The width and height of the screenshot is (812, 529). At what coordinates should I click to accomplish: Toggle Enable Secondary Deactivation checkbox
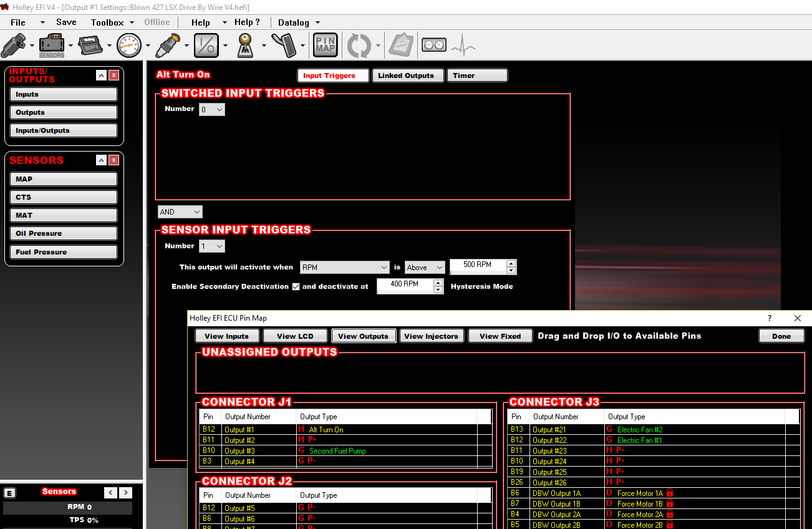[296, 286]
